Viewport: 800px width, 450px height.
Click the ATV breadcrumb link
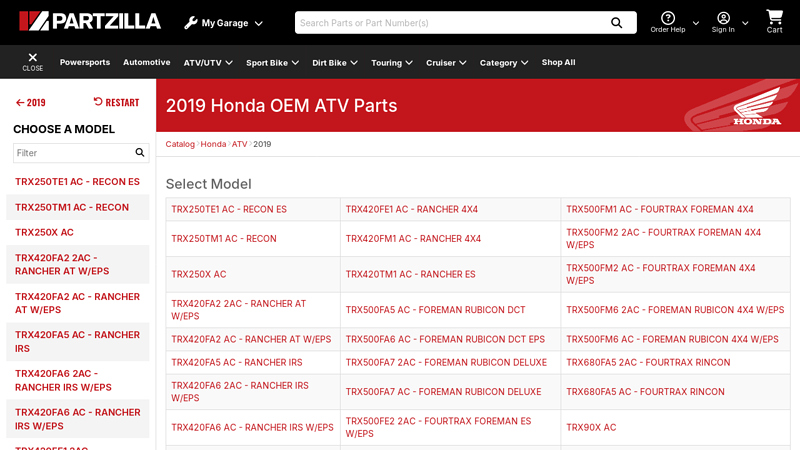(x=239, y=144)
